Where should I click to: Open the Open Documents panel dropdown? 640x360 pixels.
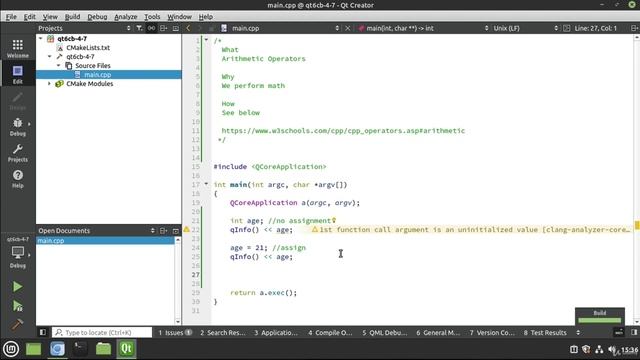coord(153,231)
